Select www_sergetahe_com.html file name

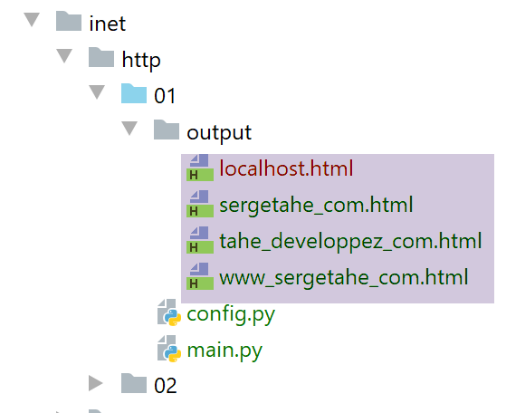[x=344, y=277]
